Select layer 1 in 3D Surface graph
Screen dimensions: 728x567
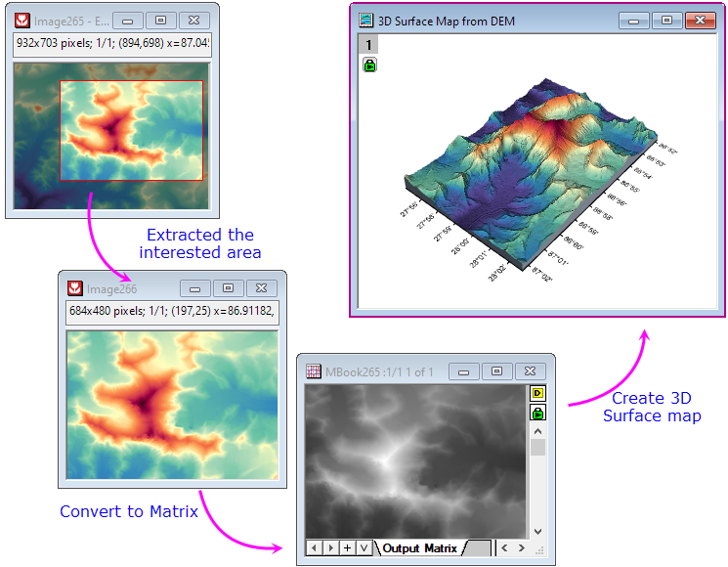coord(368,45)
